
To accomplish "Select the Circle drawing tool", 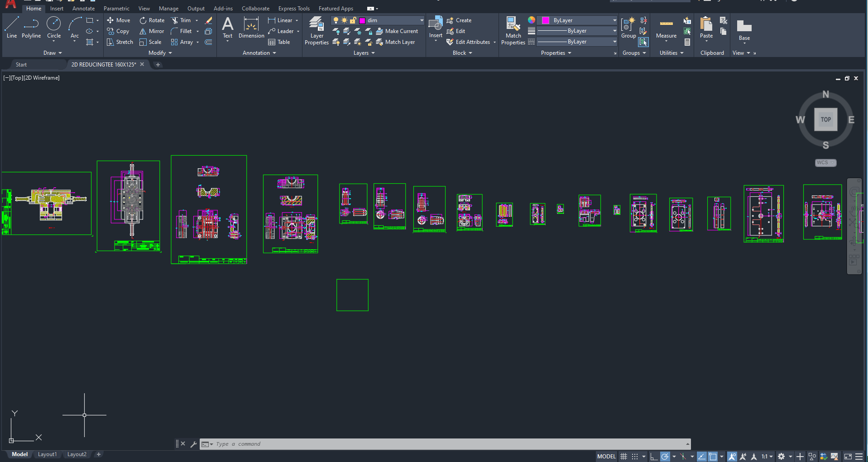I will coord(53,28).
